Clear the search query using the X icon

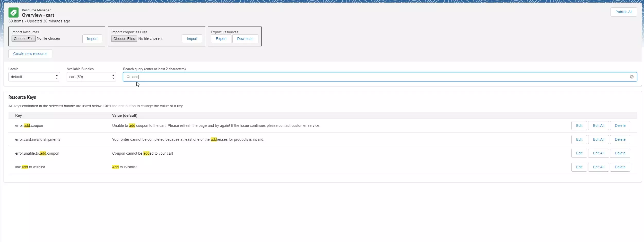coord(632,77)
